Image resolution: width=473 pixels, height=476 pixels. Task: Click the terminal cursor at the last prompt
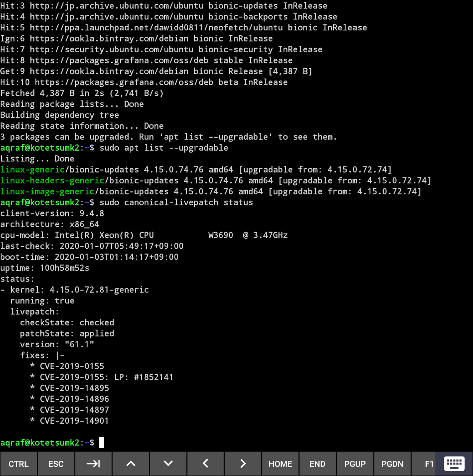[102, 443]
